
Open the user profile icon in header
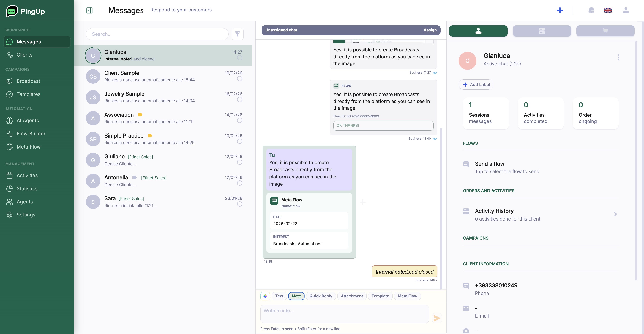tap(626, 10)
